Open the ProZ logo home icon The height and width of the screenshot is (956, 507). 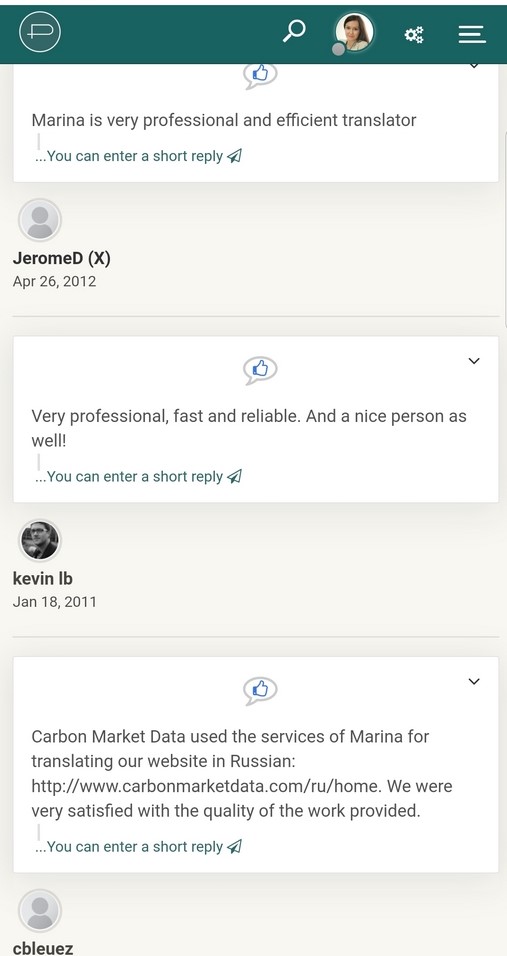[x=40, y=32]
